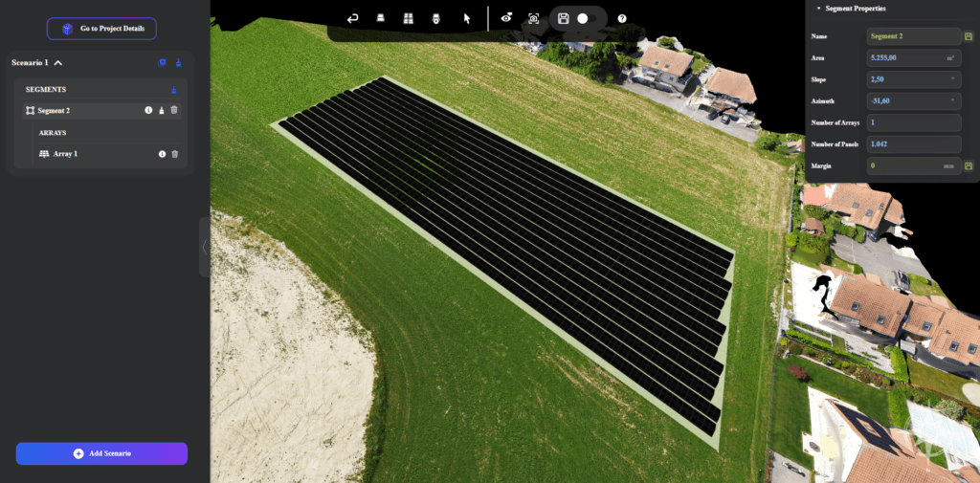Click the Name field containing Segment 2
980x483 pixels.
click(914, 36)
